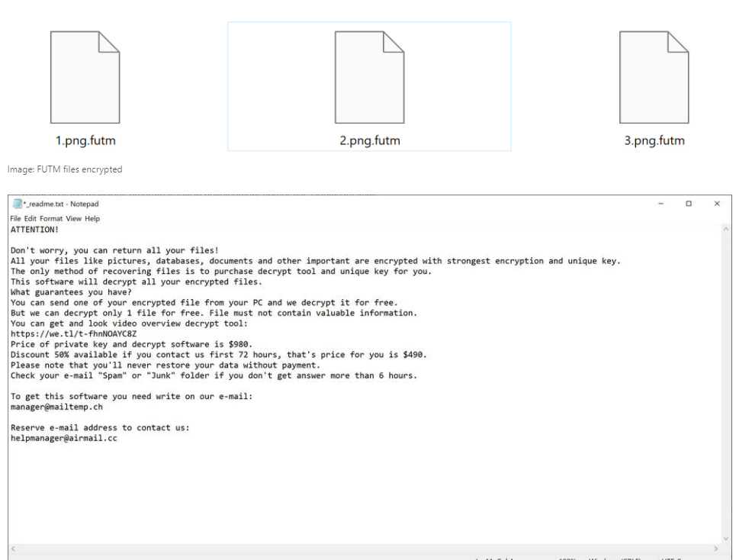Click the 2.png.futm file name label

coord(370,140)
